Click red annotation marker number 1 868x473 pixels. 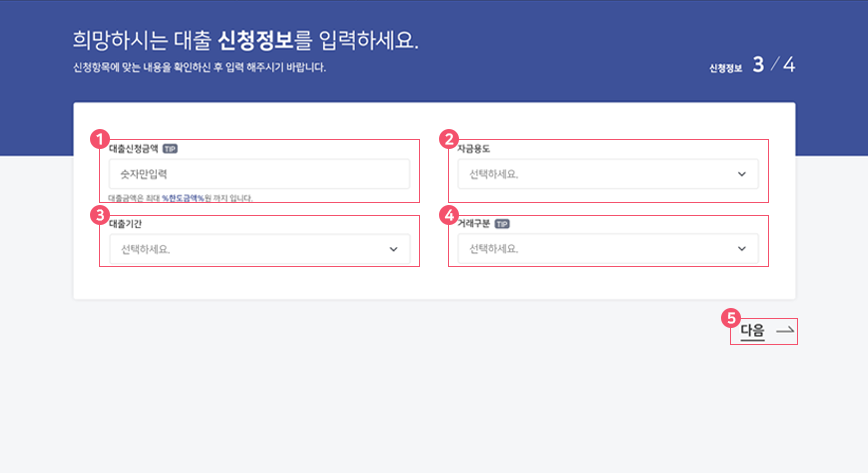[x=98, y=139]
